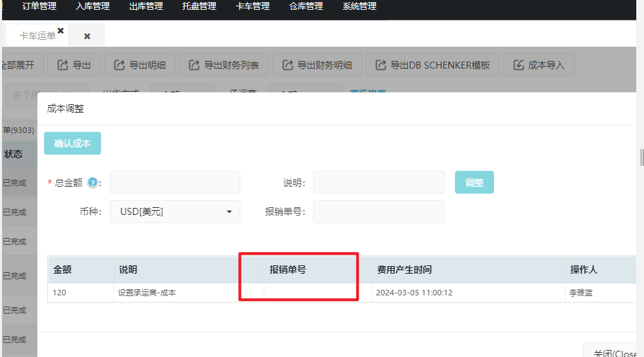Click the 报销单号 column header

(317, 269)
